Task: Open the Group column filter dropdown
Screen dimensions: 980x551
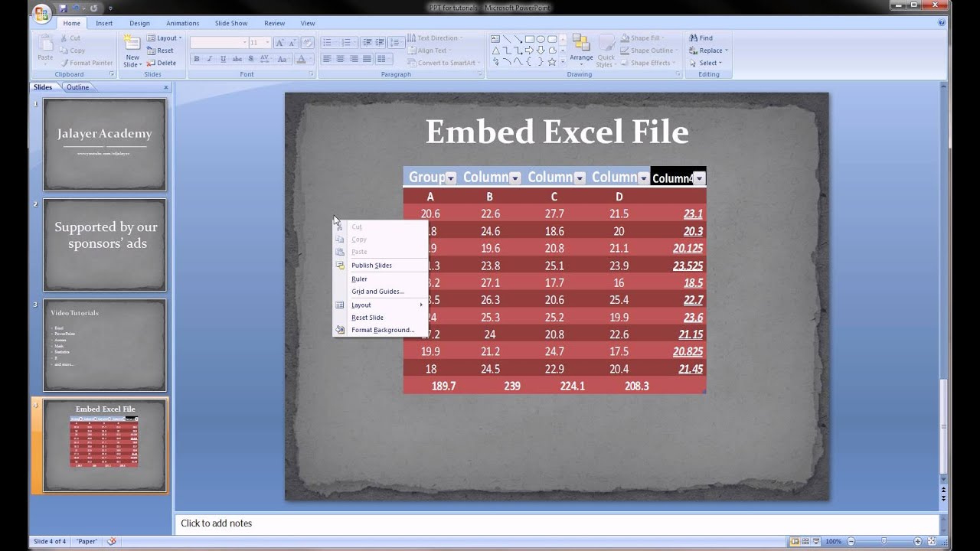Action: [451, 178]
